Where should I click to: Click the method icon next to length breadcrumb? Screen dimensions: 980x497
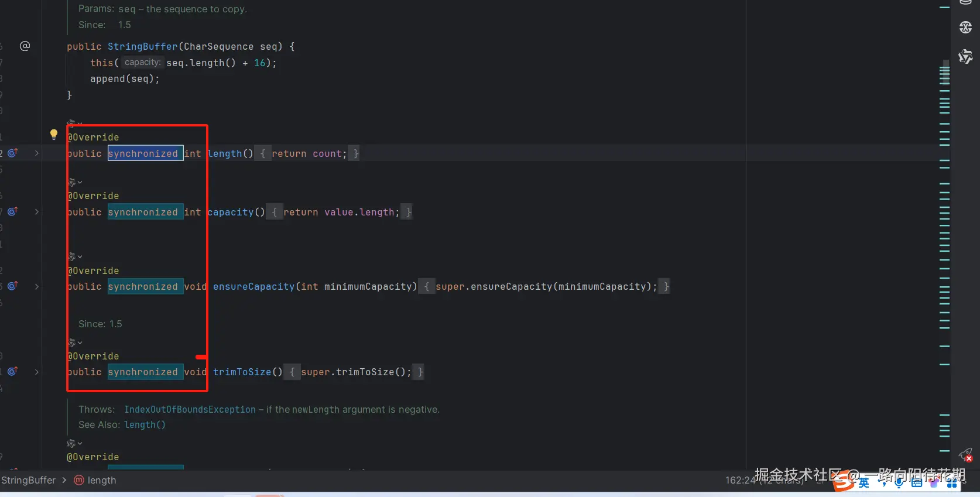click(x=79, y=480)
